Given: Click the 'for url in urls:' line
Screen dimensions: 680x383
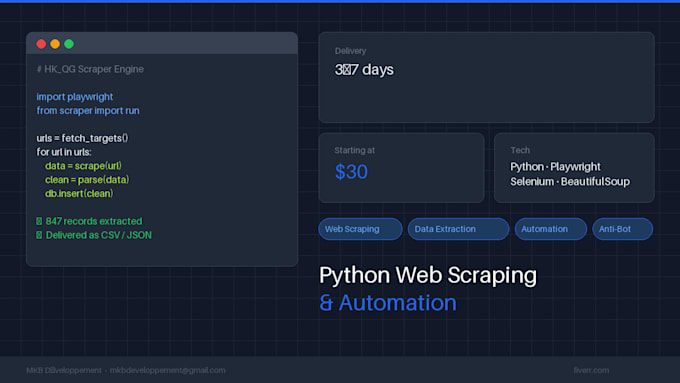Looking at the screenshot, I should 64,152.
